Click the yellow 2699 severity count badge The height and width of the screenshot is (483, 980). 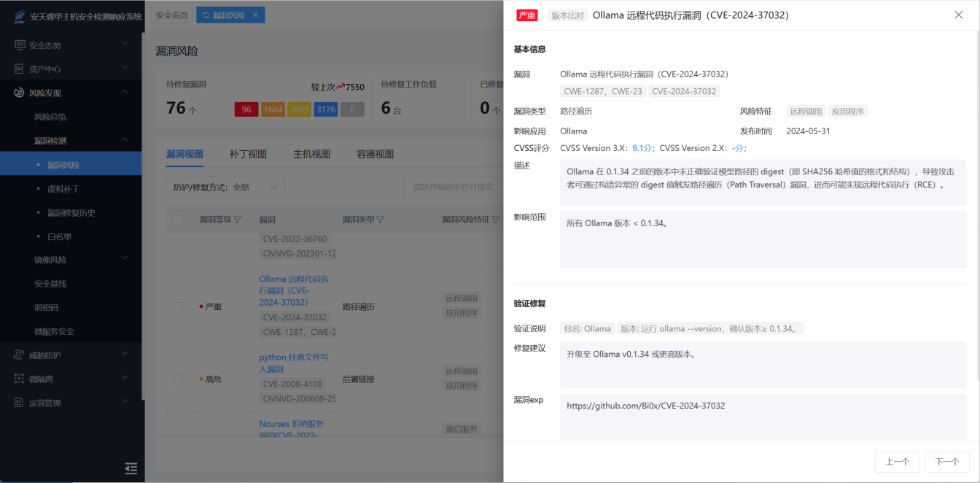click(x=299, y=109)
